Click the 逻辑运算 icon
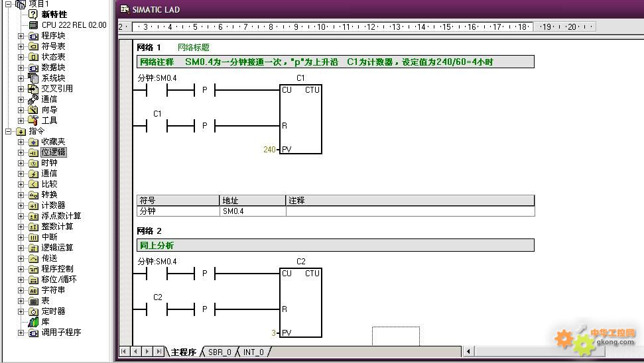Image resolution: width=644 pixels, height=363 pixels. (x=33, y=248)
